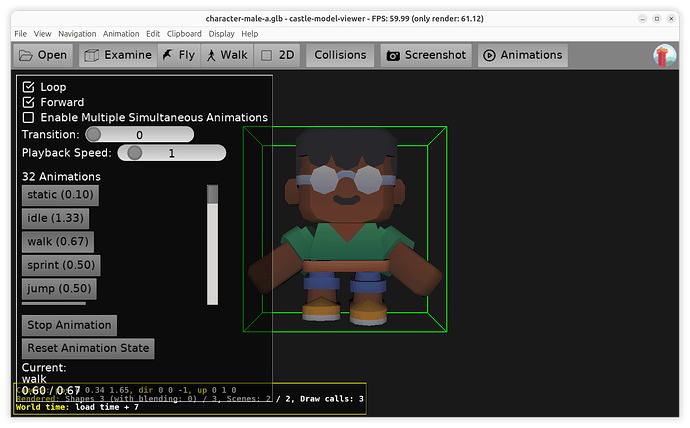Open the View menu
The width and height of the screenshot is (690, 428).
42,34
